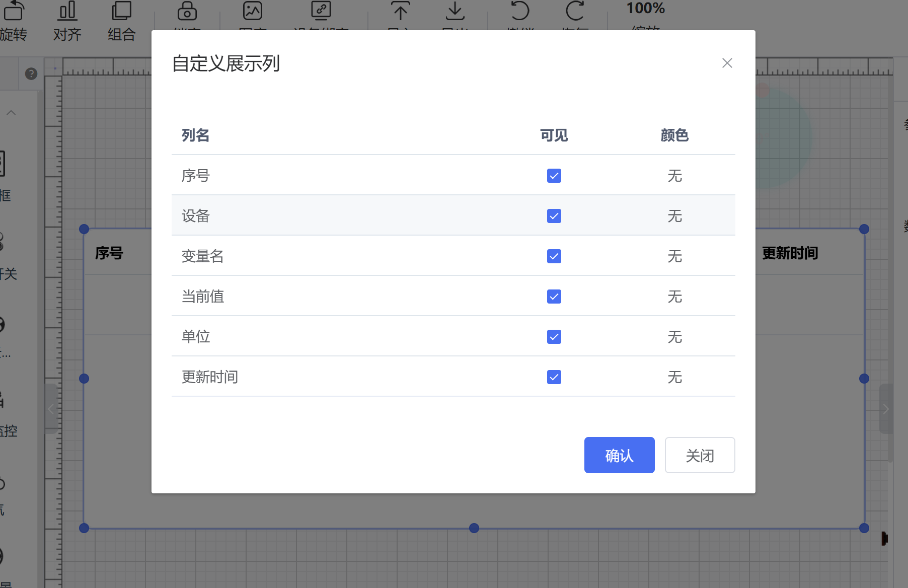Image resolution: width=908 pixels, height=588 pixels.
Task: Collapse the left component section chevron
Action: [11, 113]
